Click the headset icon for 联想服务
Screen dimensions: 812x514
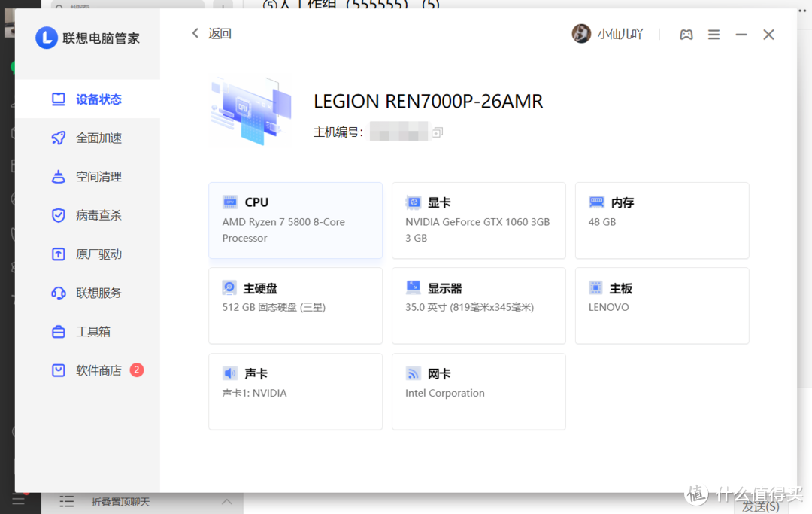tap(59, 293)
